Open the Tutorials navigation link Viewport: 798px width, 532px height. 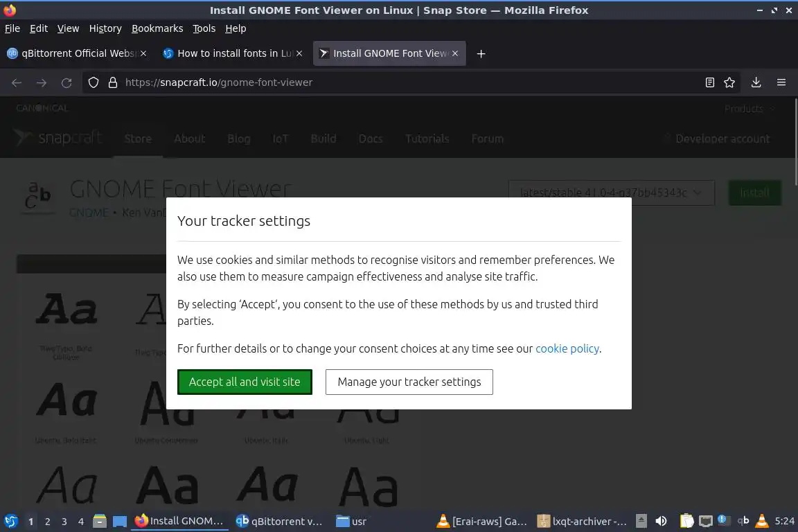click(427, 139)
